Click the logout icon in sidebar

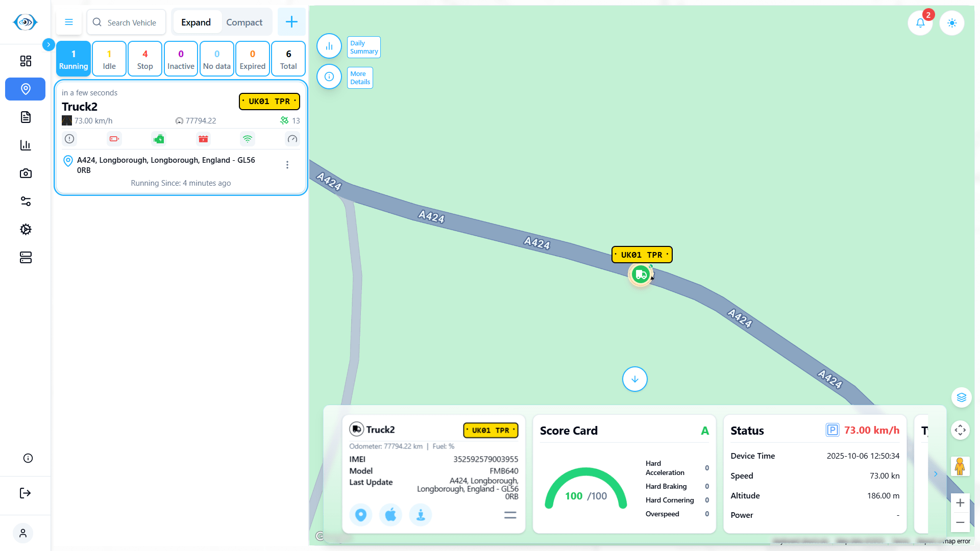tap(26, 493)
